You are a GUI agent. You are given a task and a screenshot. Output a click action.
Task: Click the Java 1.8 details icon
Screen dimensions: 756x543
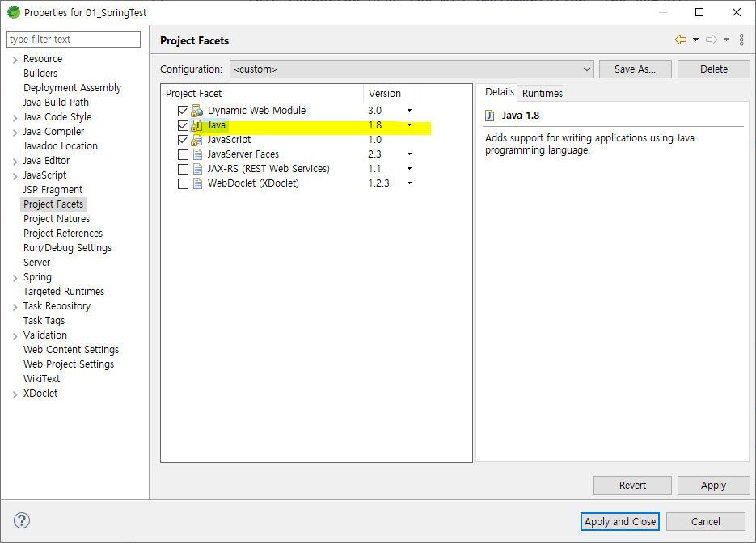[x=490, y=116]
